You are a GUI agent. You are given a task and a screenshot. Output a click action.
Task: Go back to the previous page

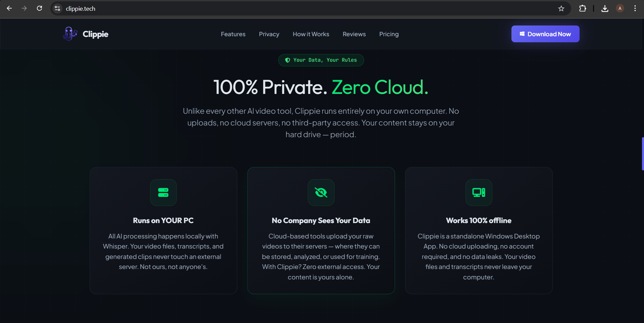[9, 8]
